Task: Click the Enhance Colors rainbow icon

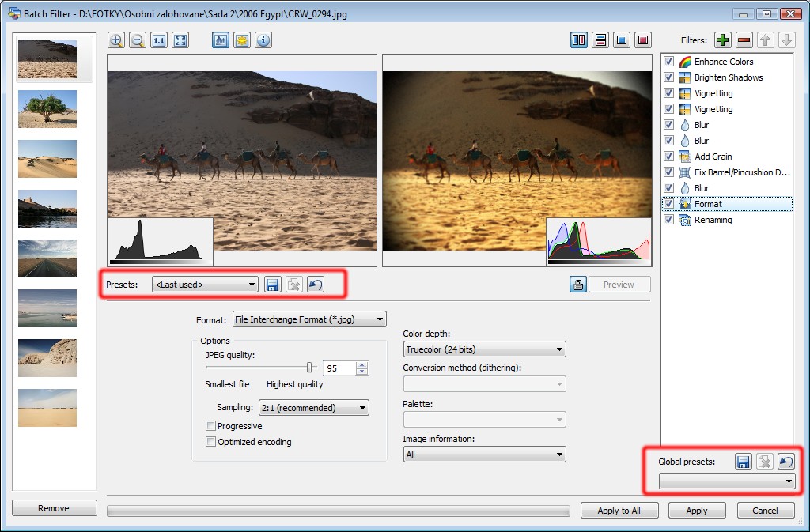Action: (x=684, y=62)
